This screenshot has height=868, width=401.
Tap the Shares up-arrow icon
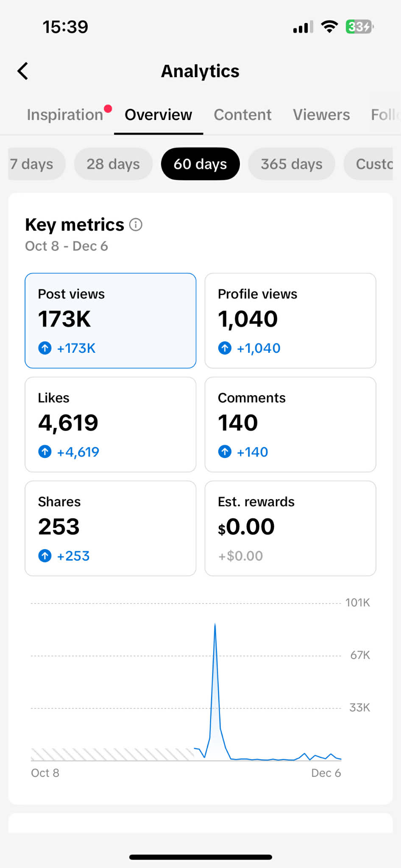(45, 555)
